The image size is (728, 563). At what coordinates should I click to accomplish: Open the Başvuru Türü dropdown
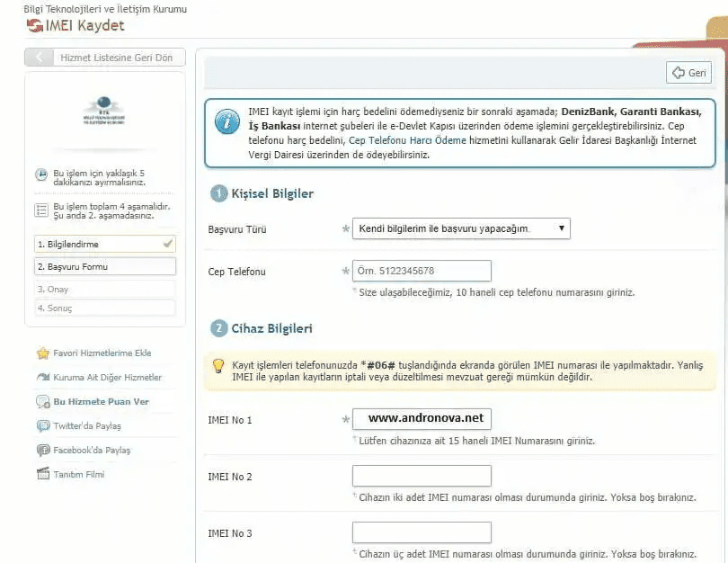pyautogui.click(x=461, y=228)
